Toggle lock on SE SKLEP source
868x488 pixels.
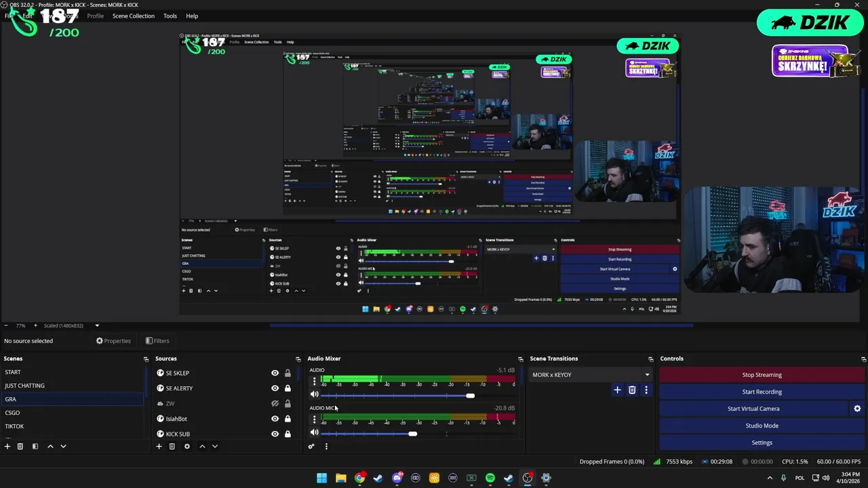(x=288, y=373)
